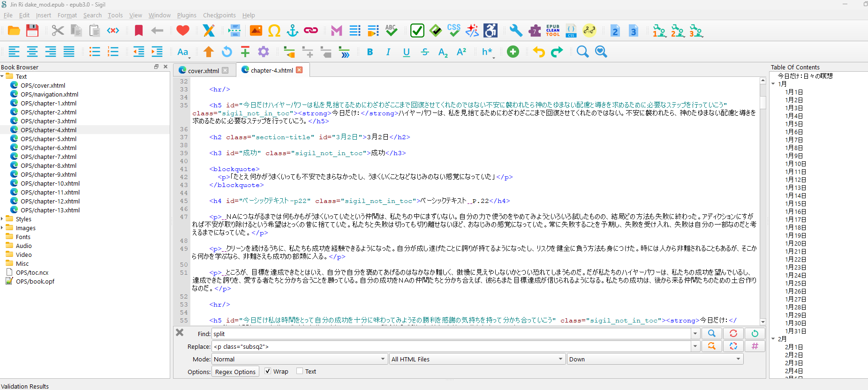This screenshot has height=390, width=868.
Task: Click the gray back arrow icon
Action: tap(157, 31)
